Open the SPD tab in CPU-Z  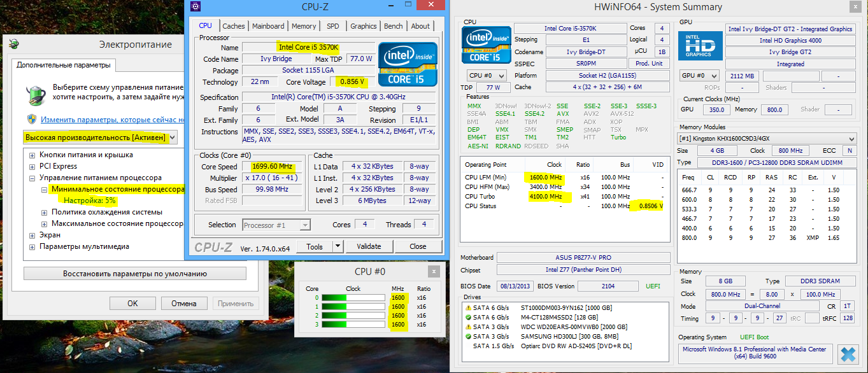coord(332,26)
